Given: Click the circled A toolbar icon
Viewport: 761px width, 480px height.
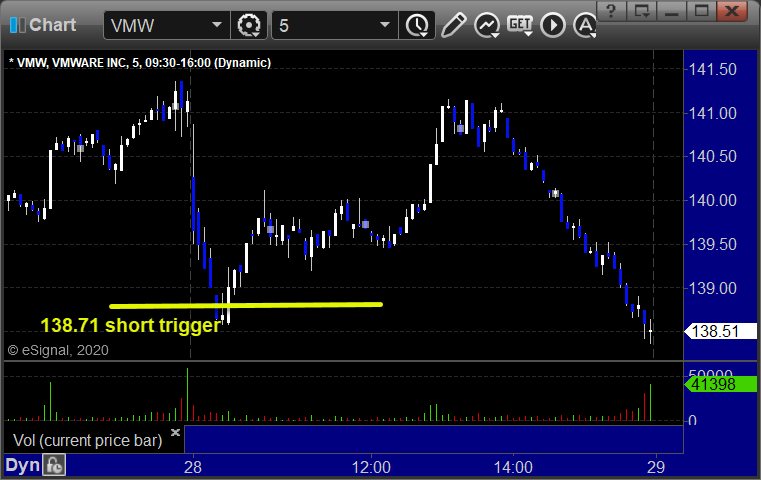Looking at the screenshot, I should tap(585, 25).
